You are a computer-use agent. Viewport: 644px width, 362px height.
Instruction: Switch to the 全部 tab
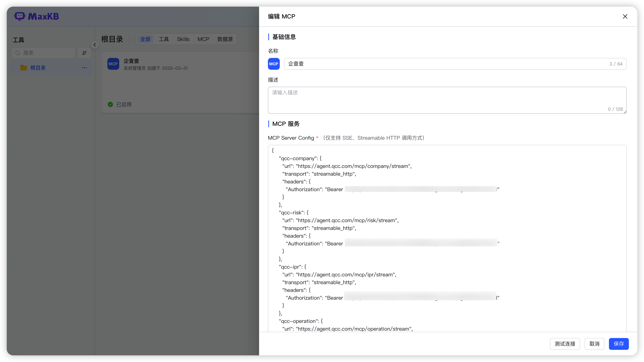(145, 39)
